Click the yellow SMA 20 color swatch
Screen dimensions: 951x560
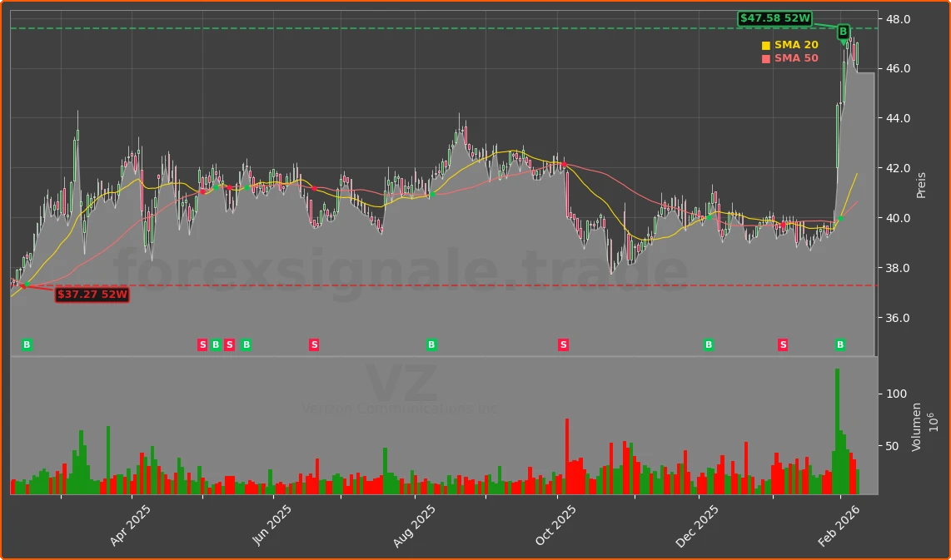(767, 43)
